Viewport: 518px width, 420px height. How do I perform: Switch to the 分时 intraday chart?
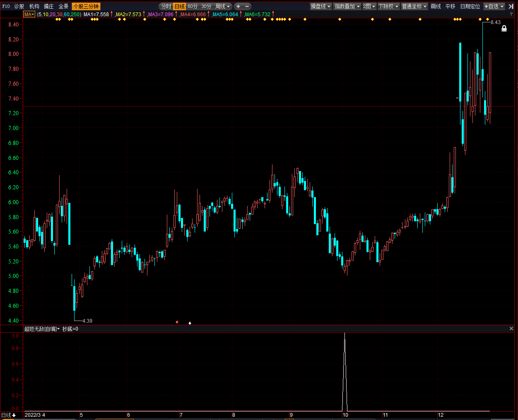pyautogui.click(x=166, y=7)
